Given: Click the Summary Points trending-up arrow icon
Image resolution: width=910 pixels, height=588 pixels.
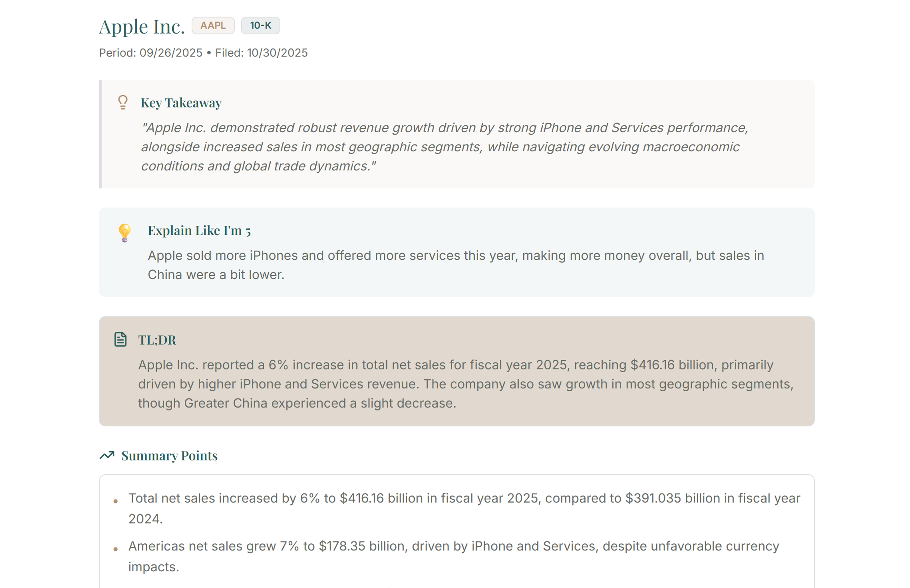Looking at the screenshot, I should (107, 455).
